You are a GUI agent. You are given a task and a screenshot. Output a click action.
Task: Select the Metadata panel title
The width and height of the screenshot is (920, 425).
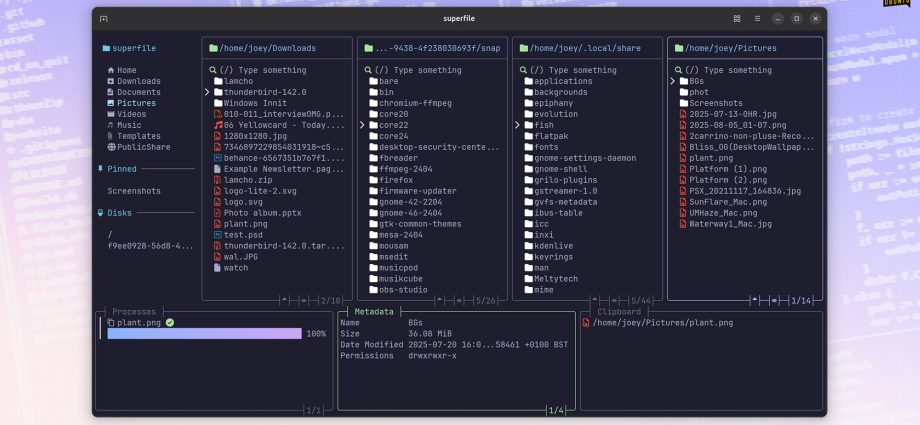coord(374,312)
